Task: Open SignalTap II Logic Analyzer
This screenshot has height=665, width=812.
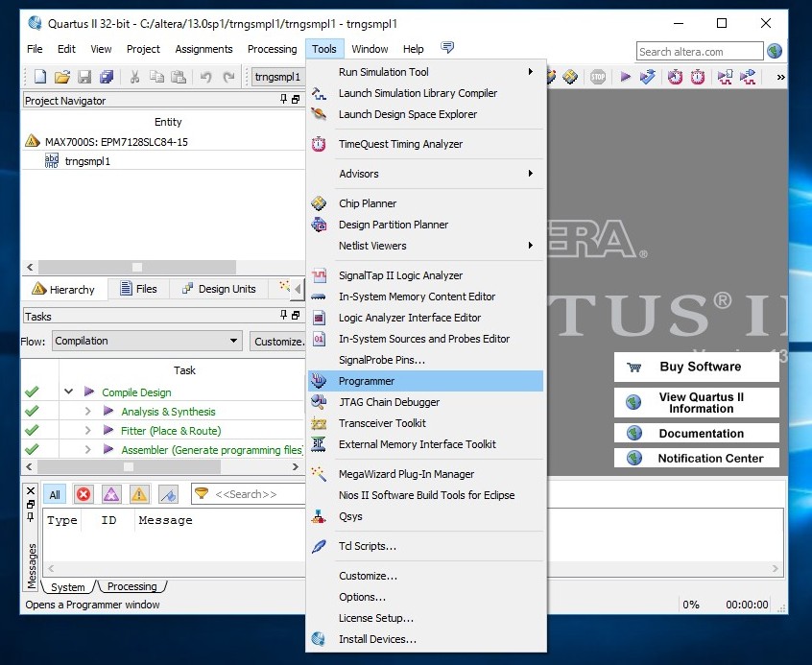Action: click(425, 275)
